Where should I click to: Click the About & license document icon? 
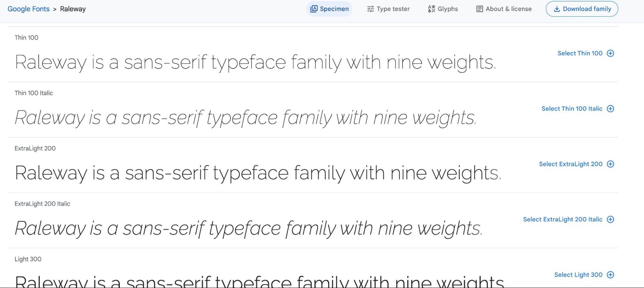coord(479,9)
